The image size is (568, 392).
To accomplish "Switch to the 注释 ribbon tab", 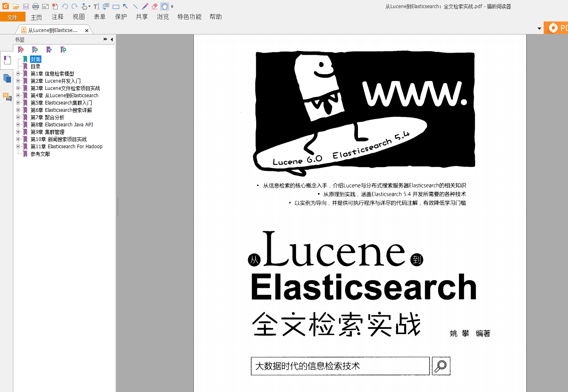I will 58,17.
